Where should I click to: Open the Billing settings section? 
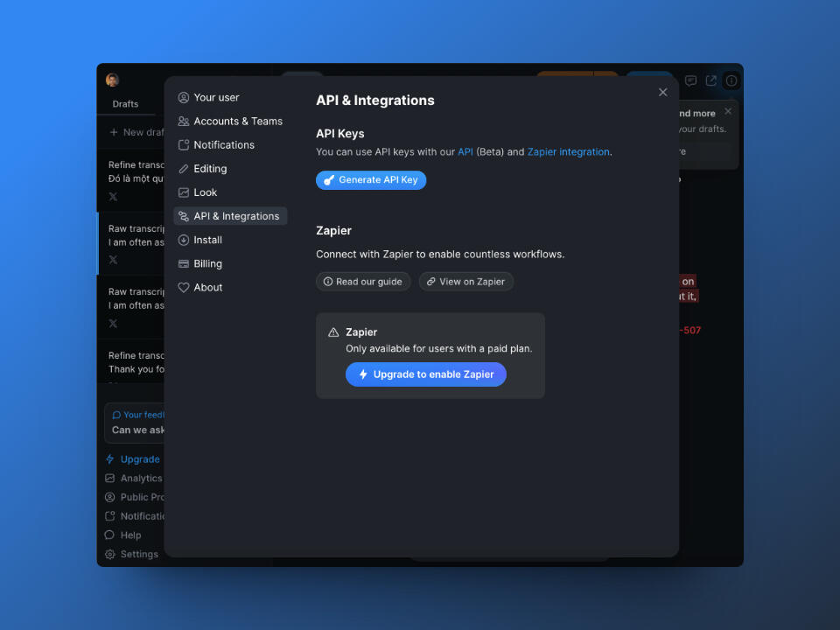207,263
